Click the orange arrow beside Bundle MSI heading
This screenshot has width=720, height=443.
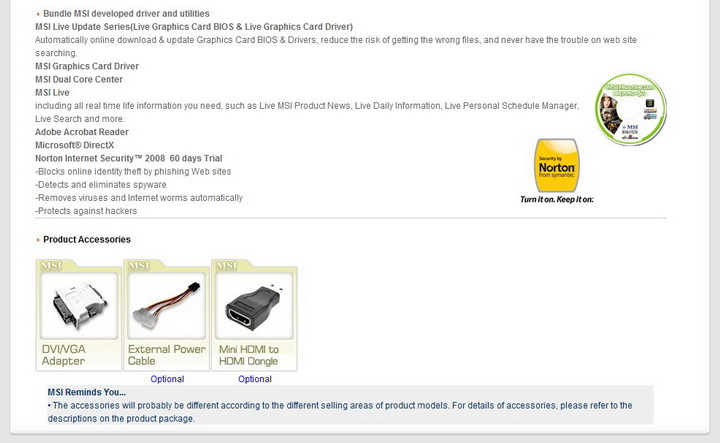tap(38, 13)
